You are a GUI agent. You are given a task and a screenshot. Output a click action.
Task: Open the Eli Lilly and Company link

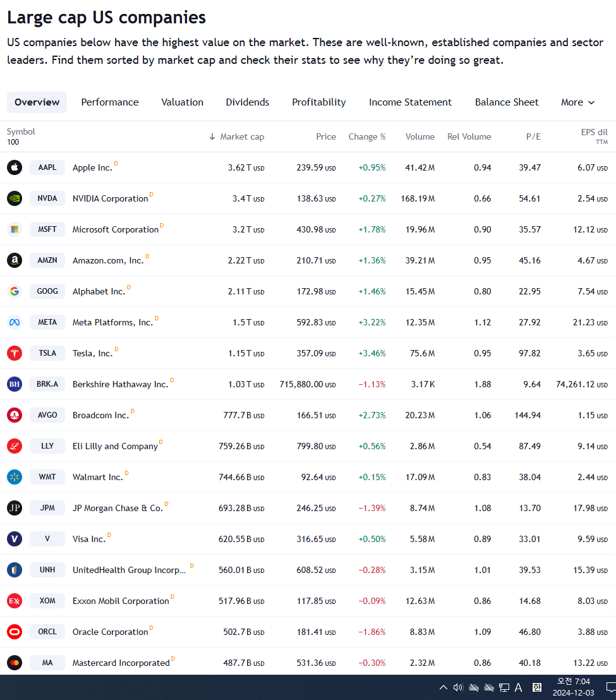[115, 447]
